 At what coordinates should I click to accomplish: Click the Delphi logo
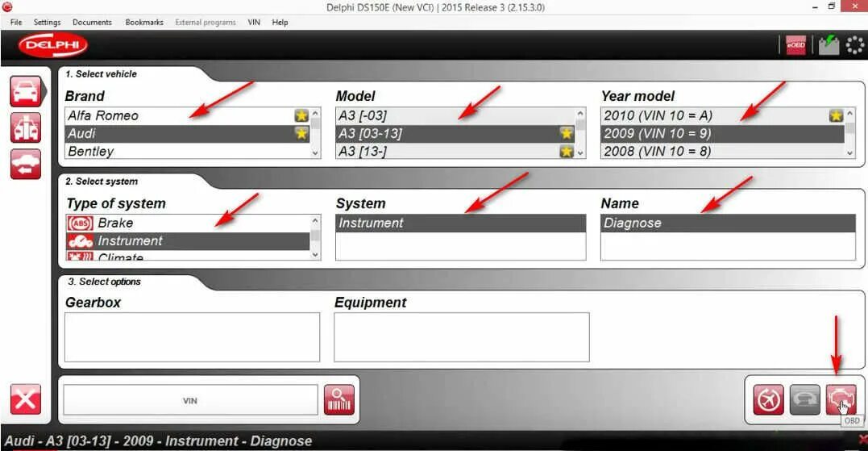coord(53,45)
